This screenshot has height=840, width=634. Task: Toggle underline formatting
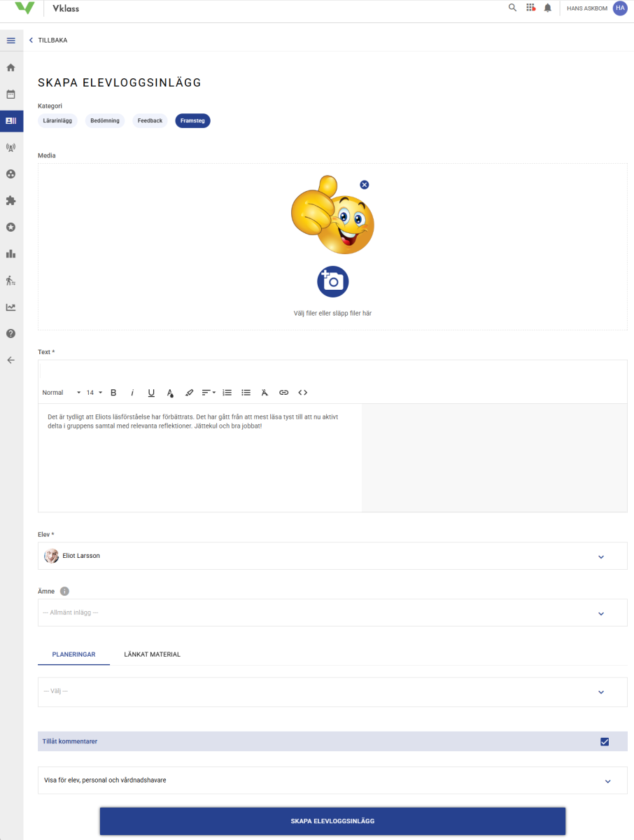(x=151, y=393)
